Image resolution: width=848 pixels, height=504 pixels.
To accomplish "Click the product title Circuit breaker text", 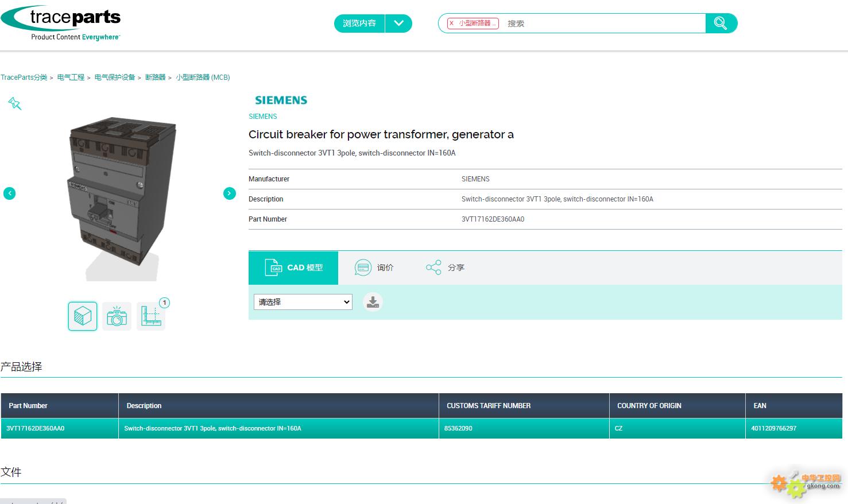I will (x=381, y=135).
